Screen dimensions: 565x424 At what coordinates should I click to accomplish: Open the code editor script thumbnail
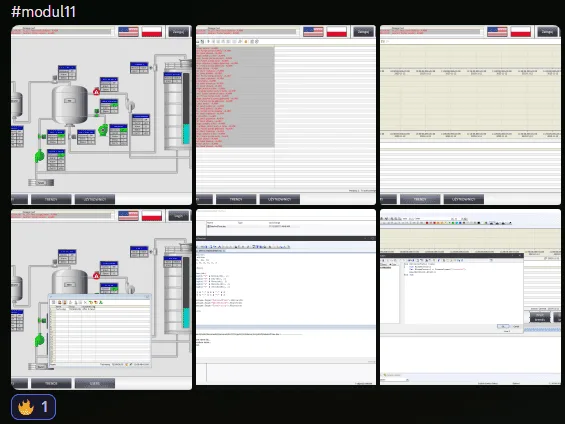(x=286, y=297)
